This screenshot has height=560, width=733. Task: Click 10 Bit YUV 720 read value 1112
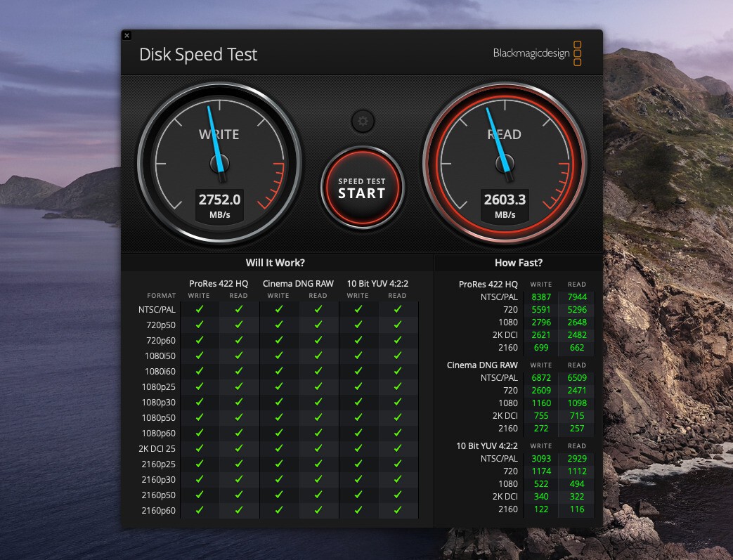pyautogui.click(x=577, y=471)
